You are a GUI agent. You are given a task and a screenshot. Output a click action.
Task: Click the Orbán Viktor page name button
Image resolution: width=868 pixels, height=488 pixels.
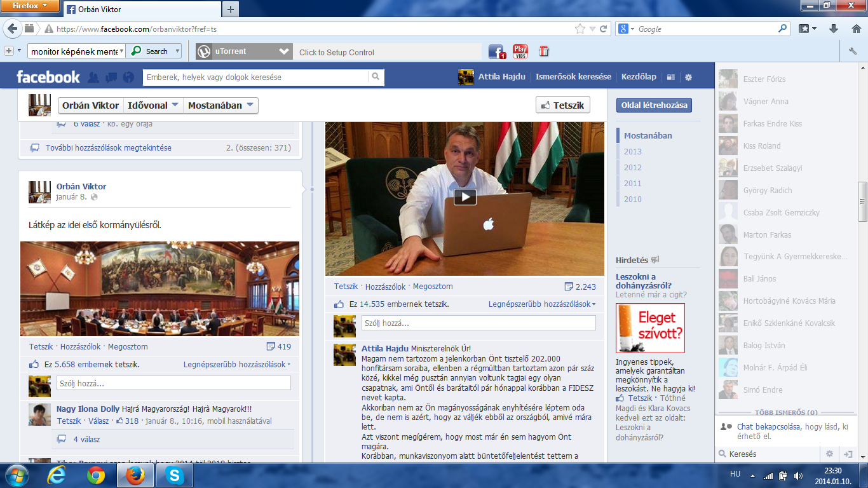point(90,105)
